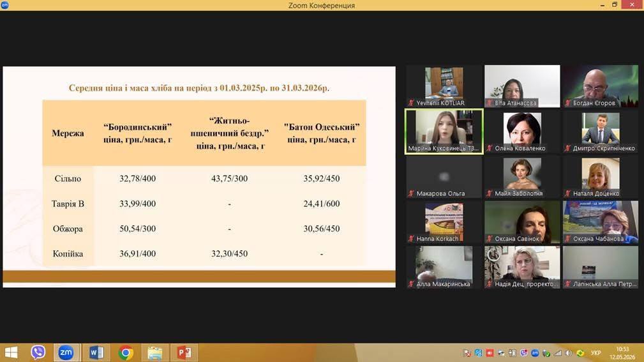Click the Viber icon in the system tray

[x=523, y=353]
